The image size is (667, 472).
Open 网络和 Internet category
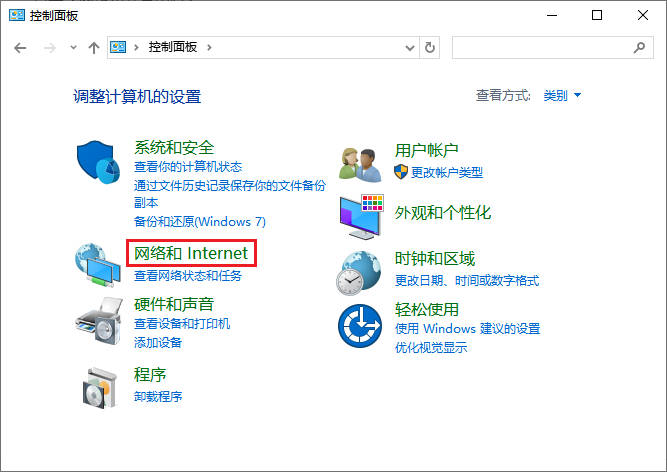pyautogui.click(x=191, y=253)
